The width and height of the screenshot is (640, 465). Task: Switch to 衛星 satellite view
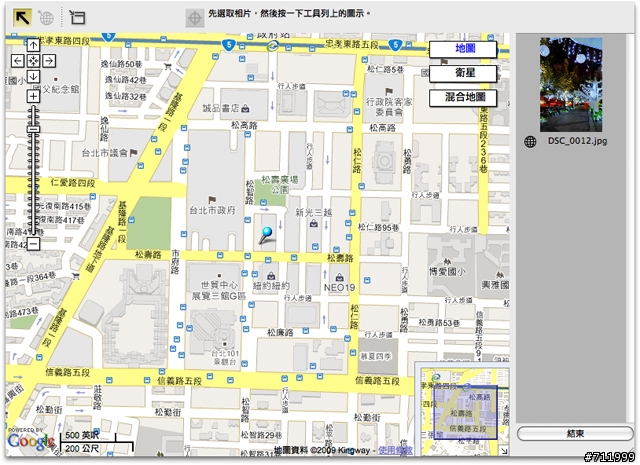coord(463,73)
